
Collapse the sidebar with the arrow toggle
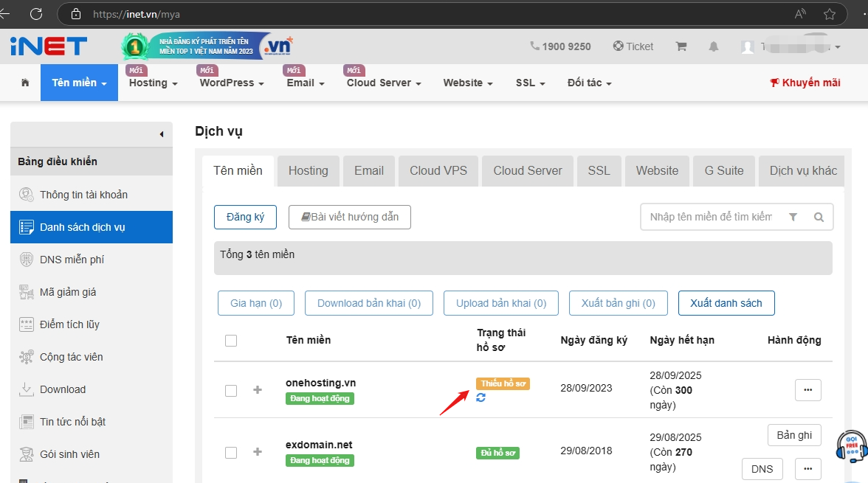tap(162, 134)
